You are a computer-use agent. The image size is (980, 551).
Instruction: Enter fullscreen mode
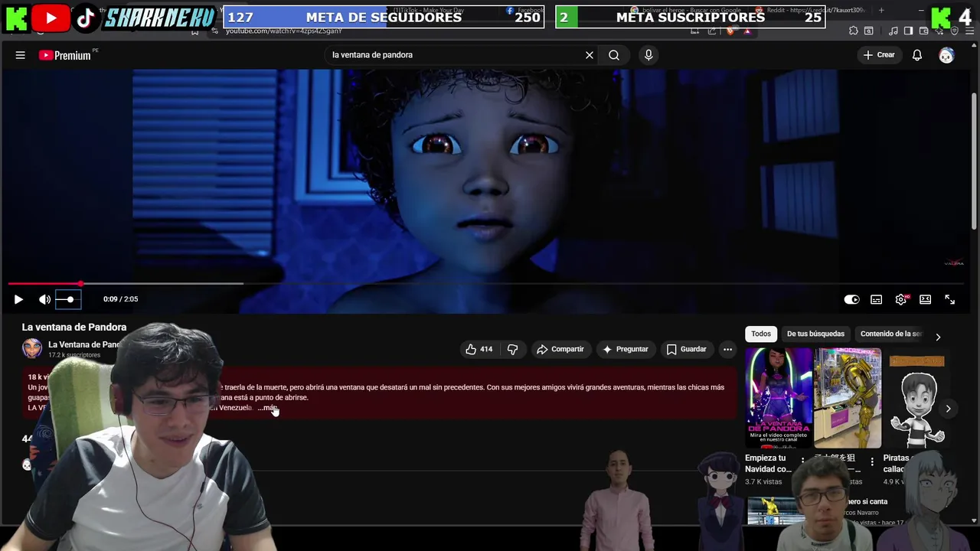(x=949, y=299)
